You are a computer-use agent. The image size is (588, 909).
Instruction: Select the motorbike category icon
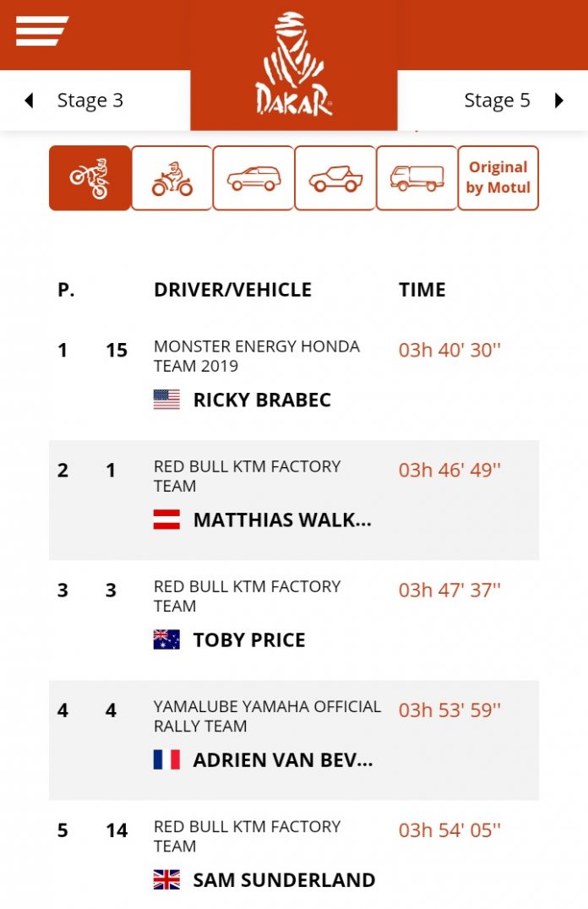(90, 178)
